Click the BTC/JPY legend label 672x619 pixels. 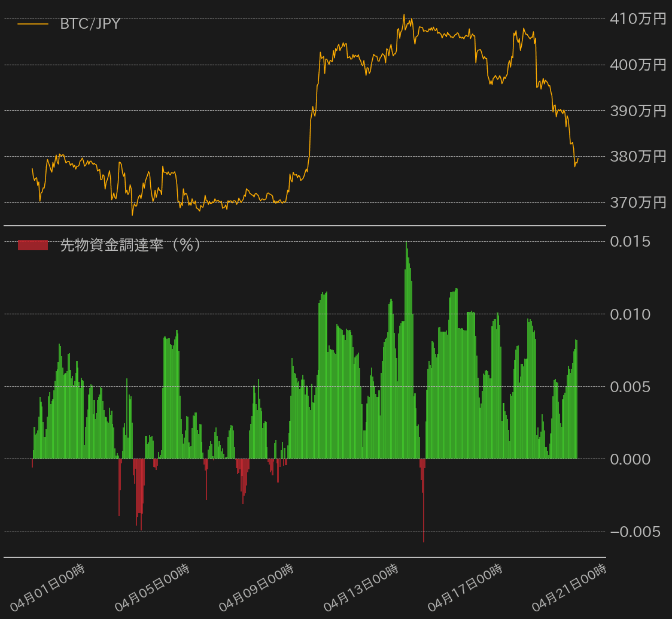[90, 24]
